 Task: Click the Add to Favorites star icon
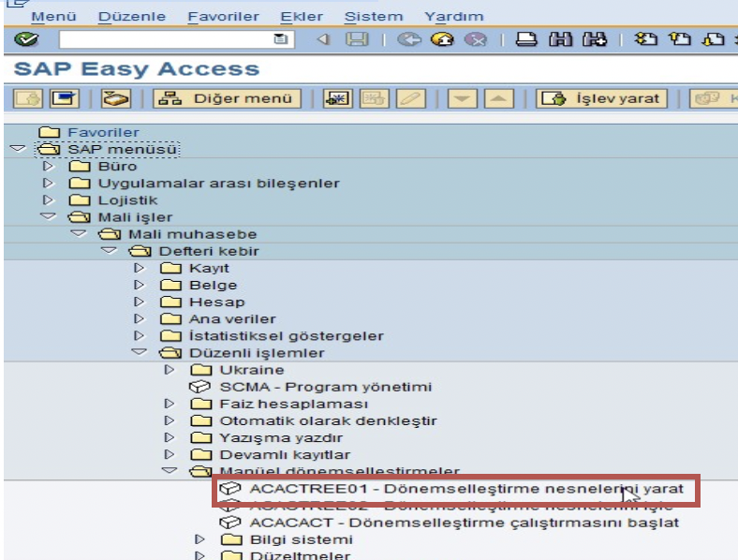337,99
